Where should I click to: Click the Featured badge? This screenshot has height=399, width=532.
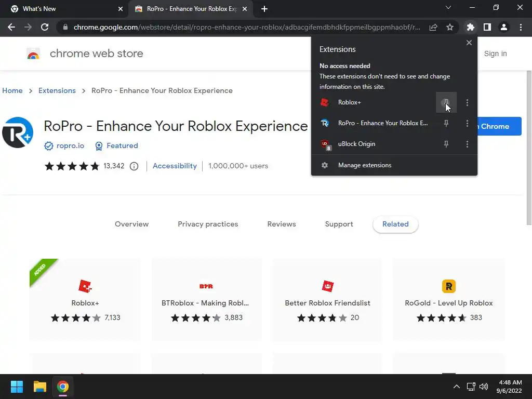116,145
